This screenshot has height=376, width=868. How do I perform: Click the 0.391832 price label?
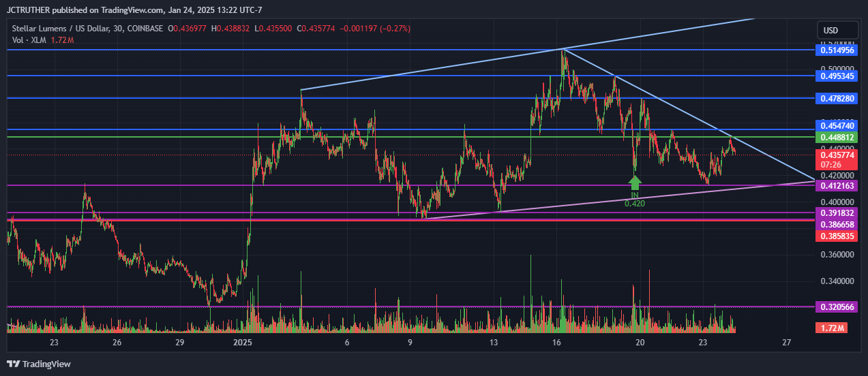tap(837, 213)
